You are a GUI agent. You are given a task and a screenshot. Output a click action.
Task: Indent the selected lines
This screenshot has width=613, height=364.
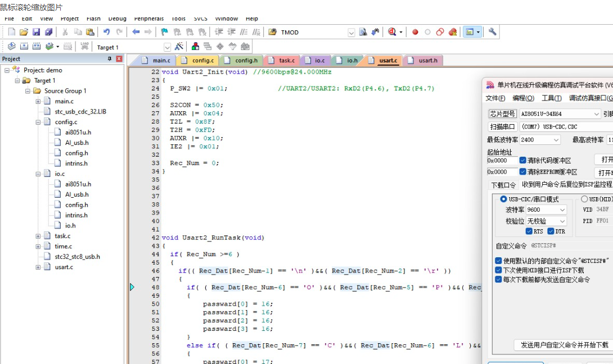click(x=219, y=32)
